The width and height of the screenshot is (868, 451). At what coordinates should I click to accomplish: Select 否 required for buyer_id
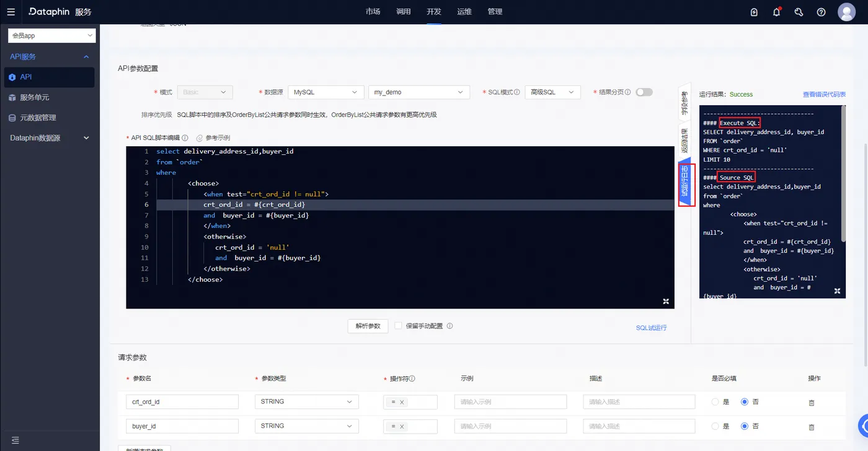(x=745, y=426)
